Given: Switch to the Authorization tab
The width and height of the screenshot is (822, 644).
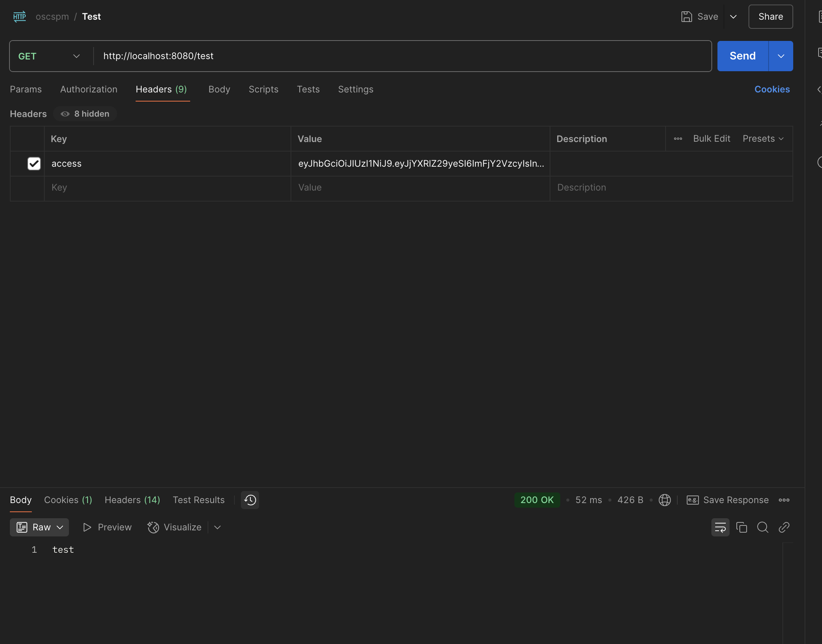Looking at the screenshot, I should (x=89, y=89).
